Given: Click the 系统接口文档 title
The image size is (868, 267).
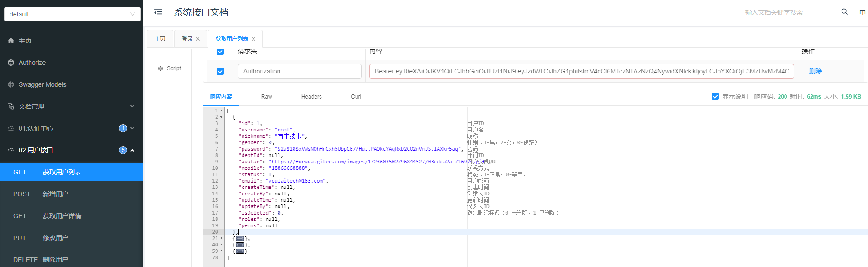Looking at the screenshot, I should pyautogui.click(x=201, y=12).
